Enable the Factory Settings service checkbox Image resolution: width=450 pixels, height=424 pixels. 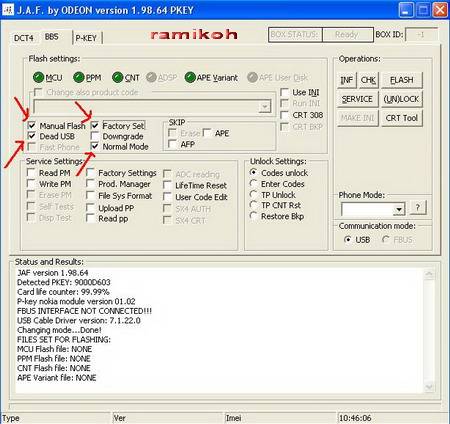coord(90,173)
